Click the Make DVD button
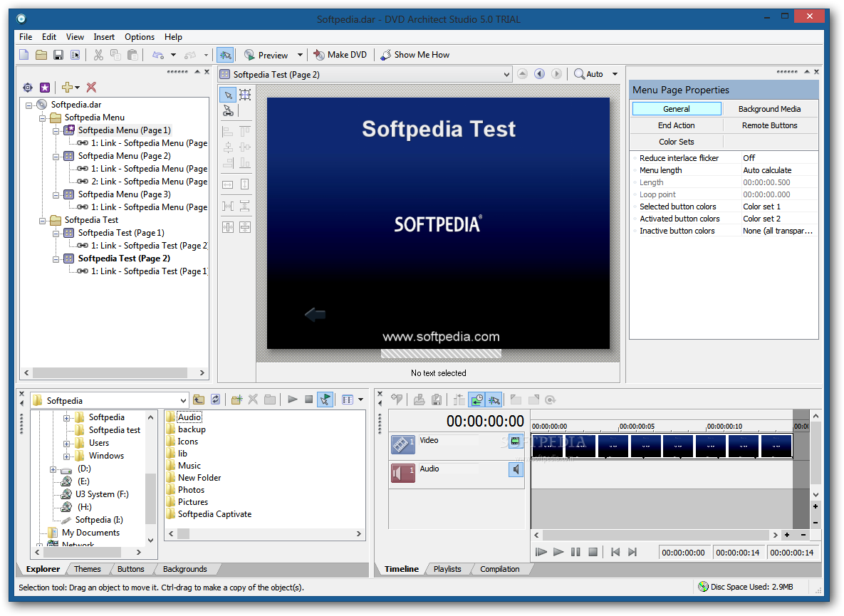 coord(340,55)
